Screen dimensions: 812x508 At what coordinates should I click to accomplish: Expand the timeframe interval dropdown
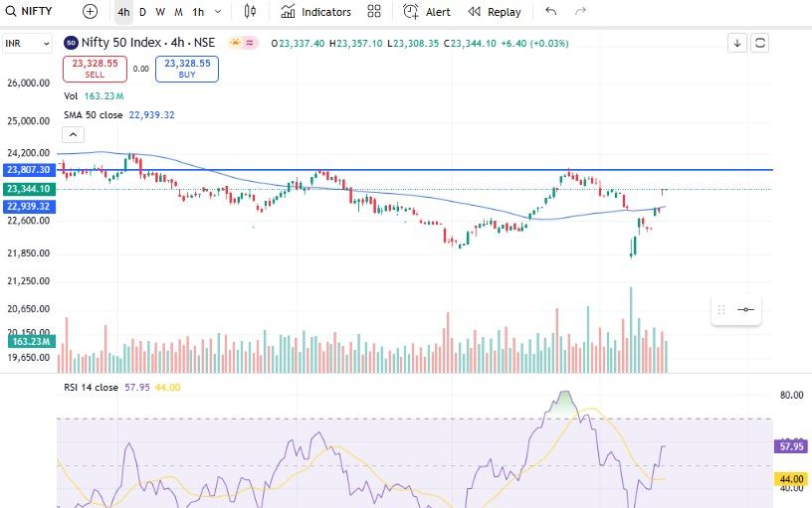(x=218, y=12)
